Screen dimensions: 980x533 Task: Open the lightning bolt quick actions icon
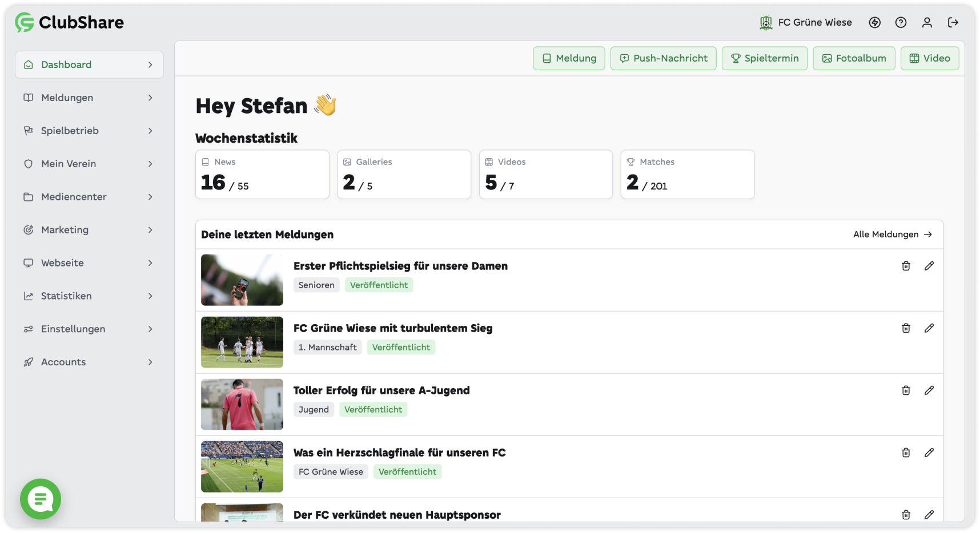point(875,22)
